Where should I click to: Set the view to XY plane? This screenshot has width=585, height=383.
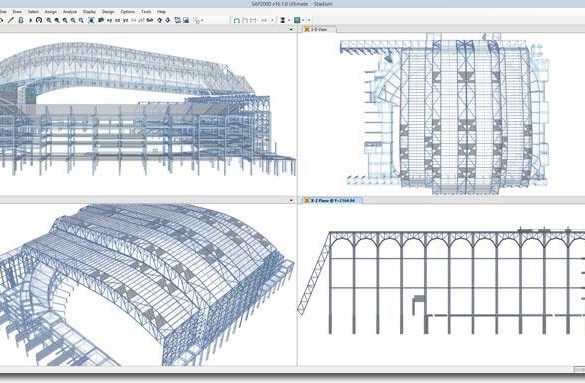click(x=109, y=20)
